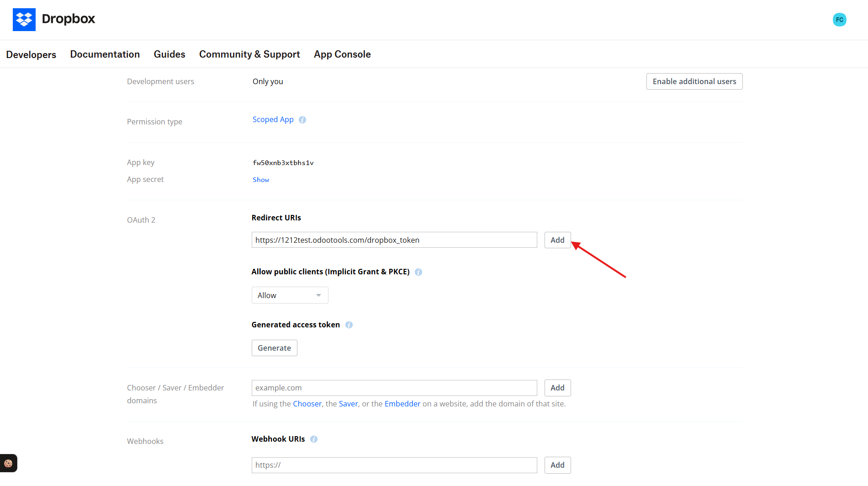Screen dimensions: 868x486
Task: Open the cookie preferences icon
Action: [8, 463]
